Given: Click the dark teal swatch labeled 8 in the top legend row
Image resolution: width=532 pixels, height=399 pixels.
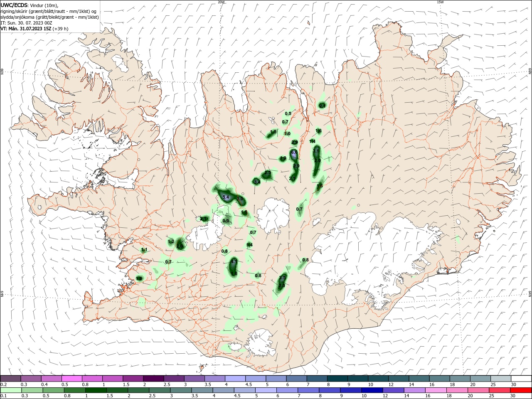Looking at the screenshot, I should (x=337, y=378).
